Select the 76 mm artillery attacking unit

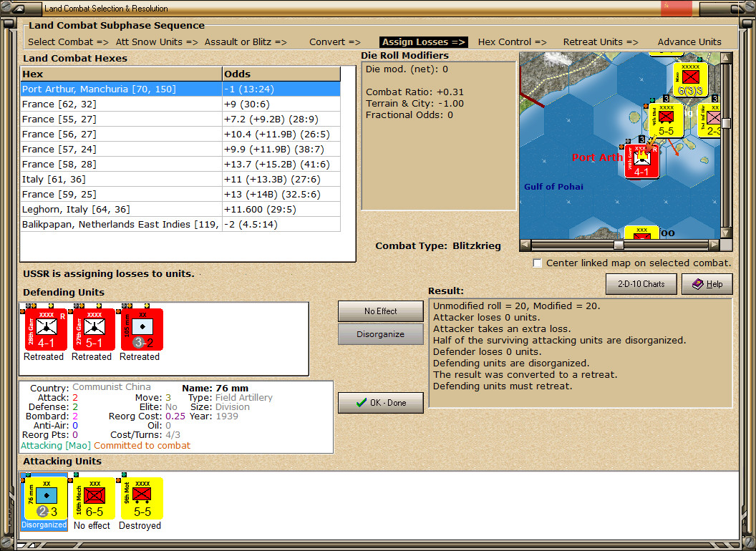pos(46,498)
